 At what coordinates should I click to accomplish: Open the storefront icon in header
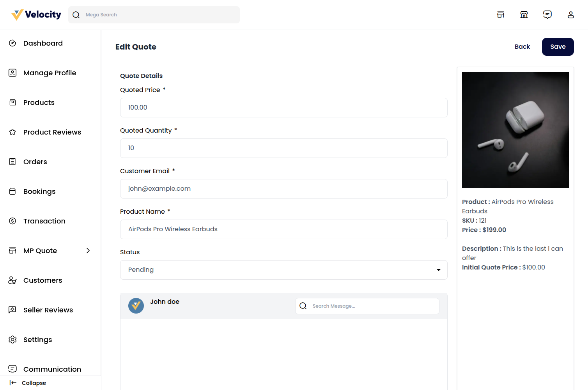(501, 15)
